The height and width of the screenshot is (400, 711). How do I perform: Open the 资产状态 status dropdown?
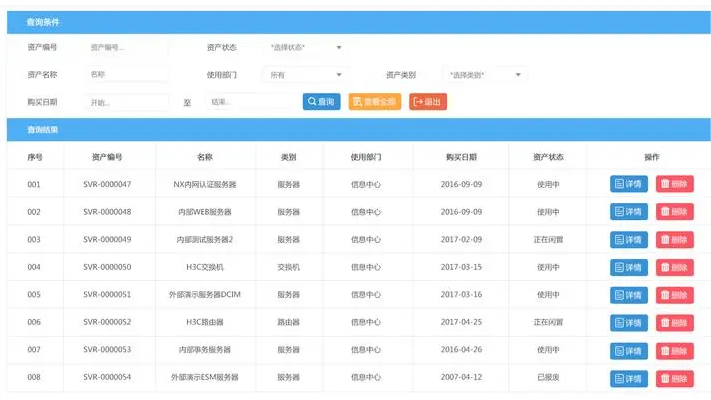coord(306,47)
